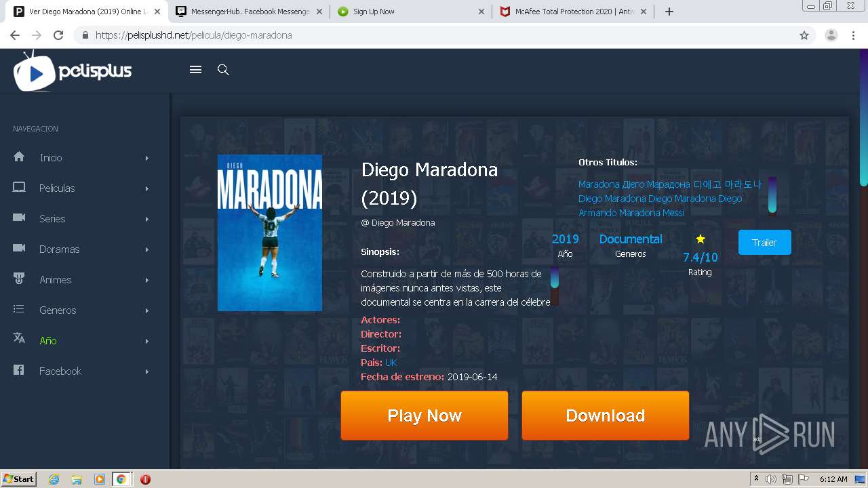The height and width of the screenshot is (488, 868).
Task: Open the media player taskbar icon
Action: pyautogui.click(x=99, y=479)
